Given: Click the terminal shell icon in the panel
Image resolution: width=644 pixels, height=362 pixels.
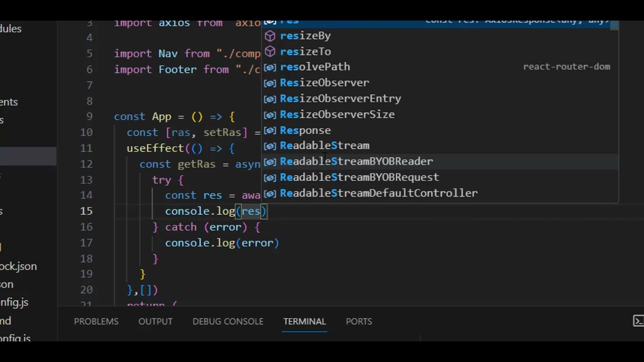Looking at the screenshot, I should click(x=638, y=321).
